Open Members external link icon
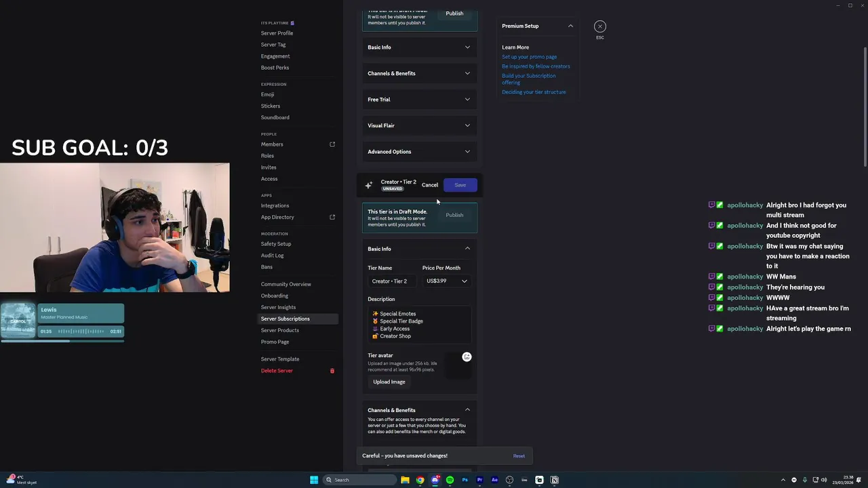The image size is (868, 488). coord(332,144)
